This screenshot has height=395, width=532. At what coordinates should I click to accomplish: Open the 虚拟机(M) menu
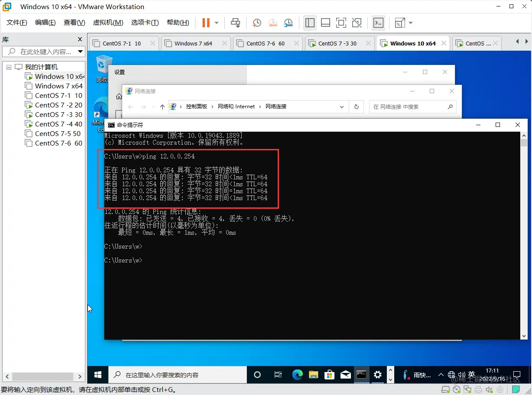(108, 22)
